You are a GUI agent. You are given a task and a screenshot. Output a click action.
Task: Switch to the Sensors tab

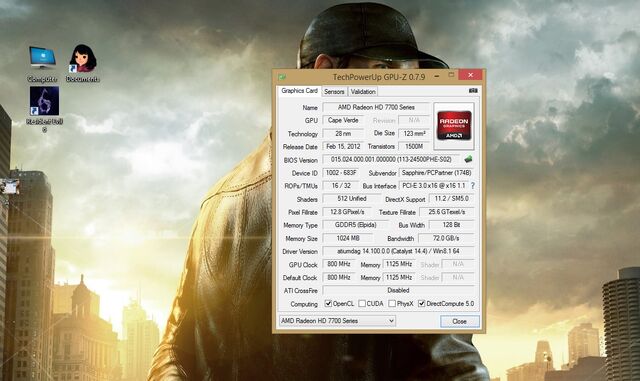click(334, 92)
